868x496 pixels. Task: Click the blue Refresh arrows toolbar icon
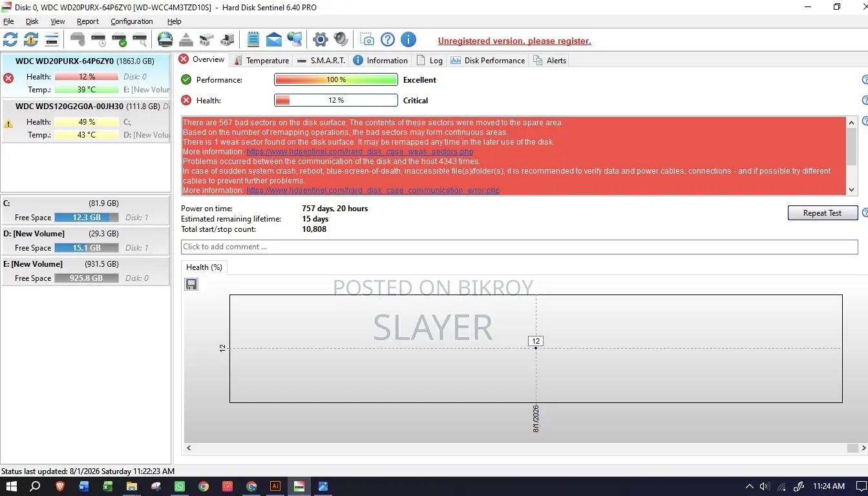[x=10, y=40]
